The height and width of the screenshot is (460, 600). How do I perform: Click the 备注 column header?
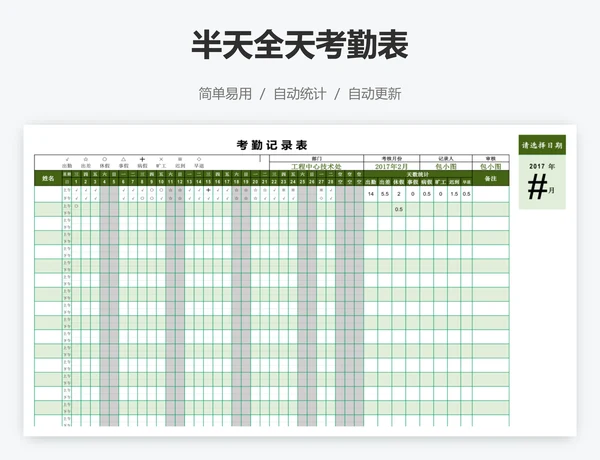point(491,178)
